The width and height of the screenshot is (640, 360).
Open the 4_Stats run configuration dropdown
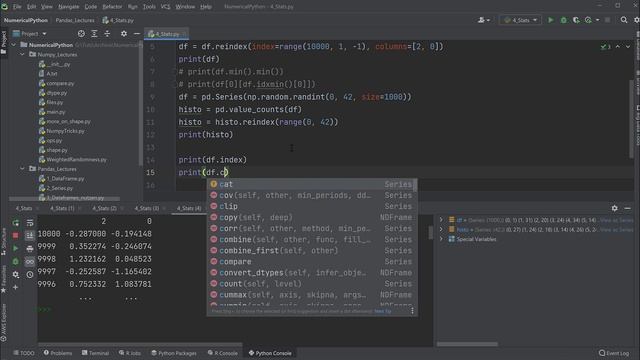tap(520, 20)
